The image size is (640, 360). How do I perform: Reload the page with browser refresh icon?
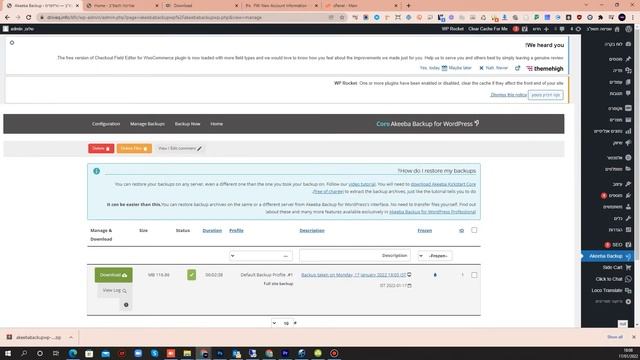click(x=29, y=18)
